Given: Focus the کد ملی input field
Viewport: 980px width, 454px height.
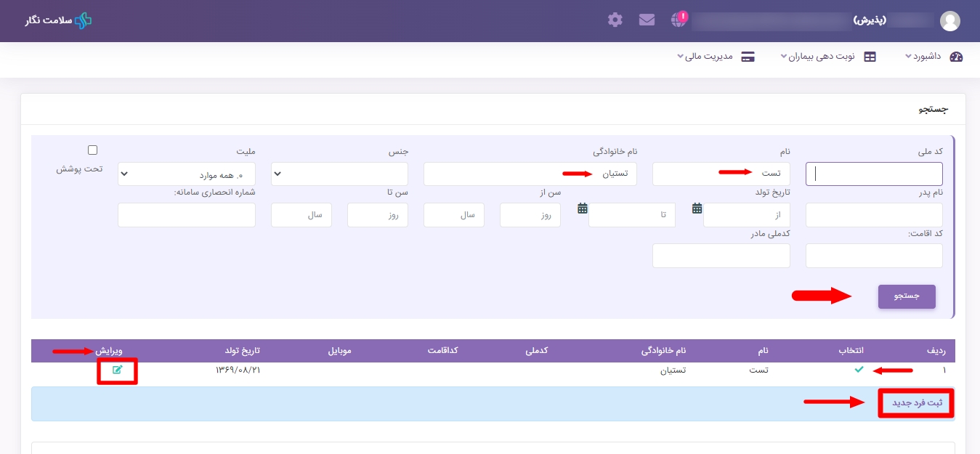Looking at the screenshot, I should [x=874, y=174].
